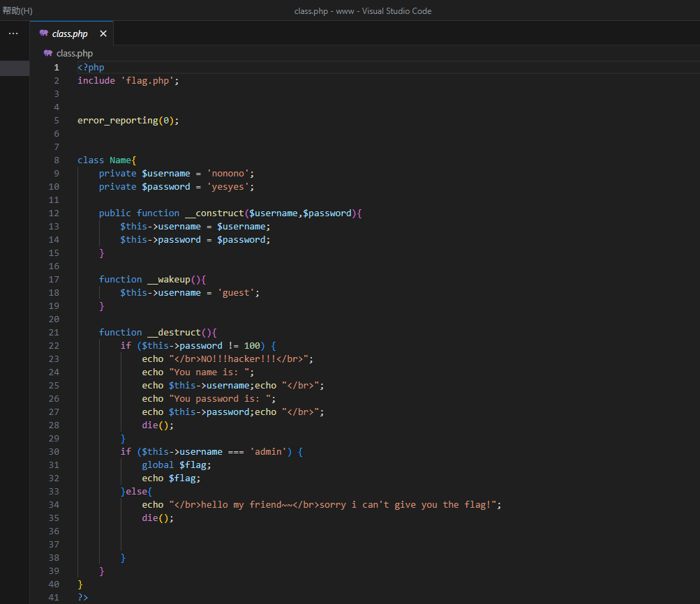The image size is (700, 604).
Task: Click the __wakeup function name
Action: point(169,279)
